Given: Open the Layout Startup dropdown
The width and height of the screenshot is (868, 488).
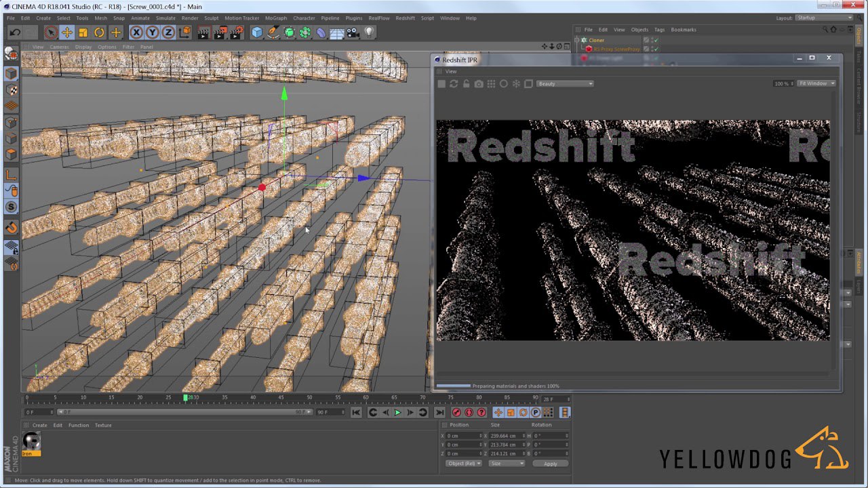Looking at the screenshot, I should pos(825,18).
